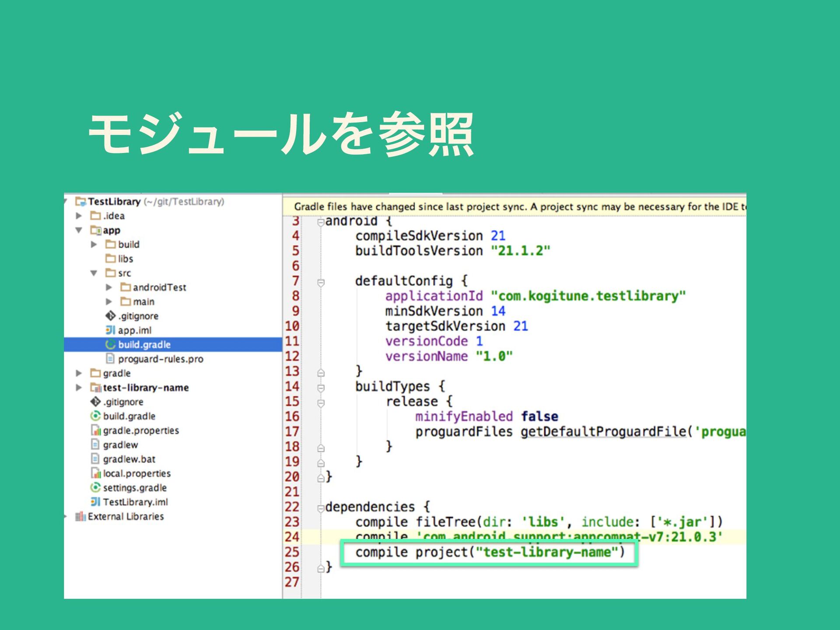Select settings.gradle in project tree
840x630 pixels.
point(135,488)
